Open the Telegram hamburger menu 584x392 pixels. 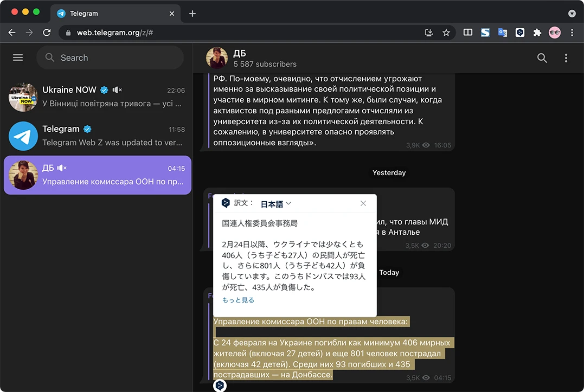(18, 57)
